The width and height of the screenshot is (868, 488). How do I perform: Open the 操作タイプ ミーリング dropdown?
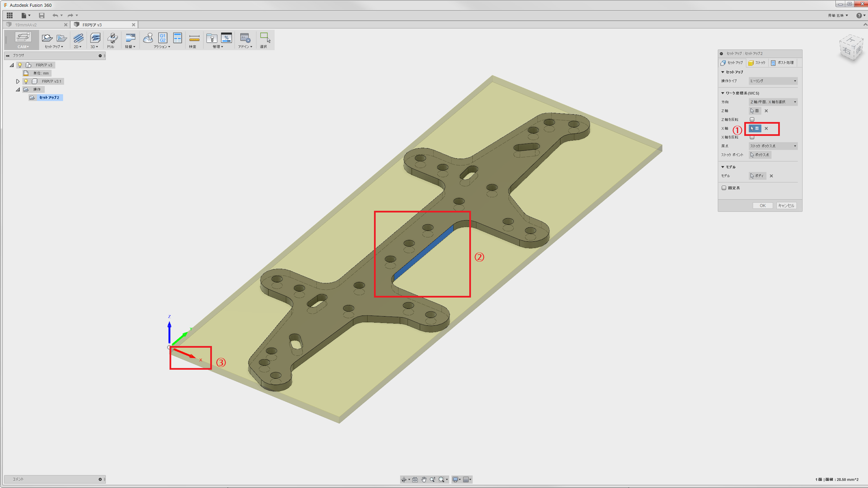(x=773, y=81)
